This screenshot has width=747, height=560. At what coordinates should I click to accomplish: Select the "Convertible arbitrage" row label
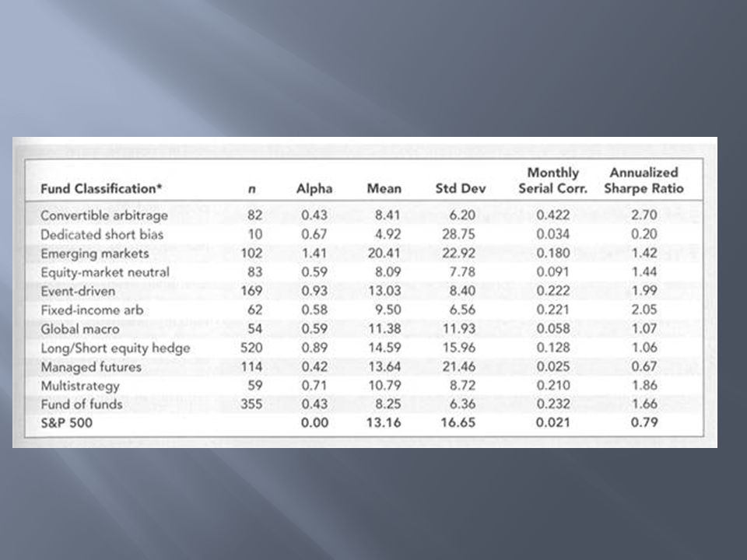tap(104, 215)
